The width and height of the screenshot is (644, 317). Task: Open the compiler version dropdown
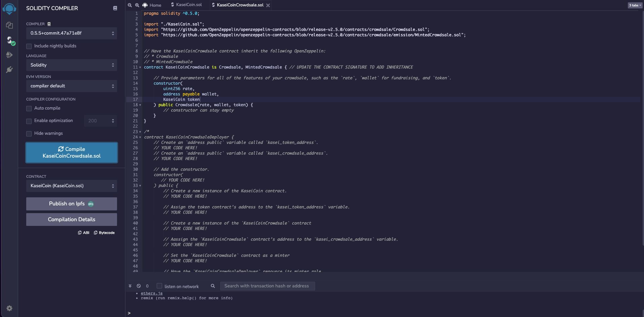coord(71,33)
